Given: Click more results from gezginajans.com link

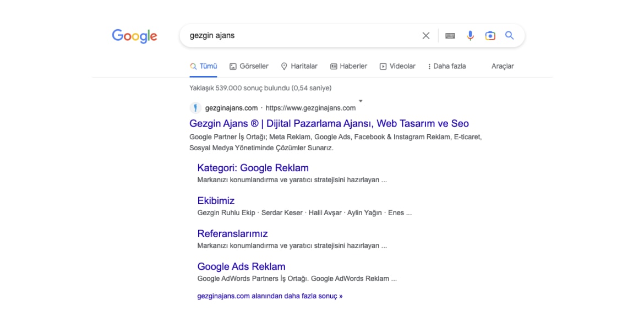Looking at the screenshot, I should click(x=270, y=296).
